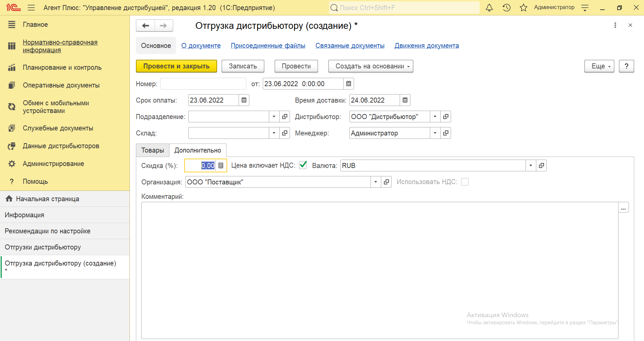The height and width of the screenshot is (341, 644).
Task: Expand Склад dropdown list
Action: 274,133
